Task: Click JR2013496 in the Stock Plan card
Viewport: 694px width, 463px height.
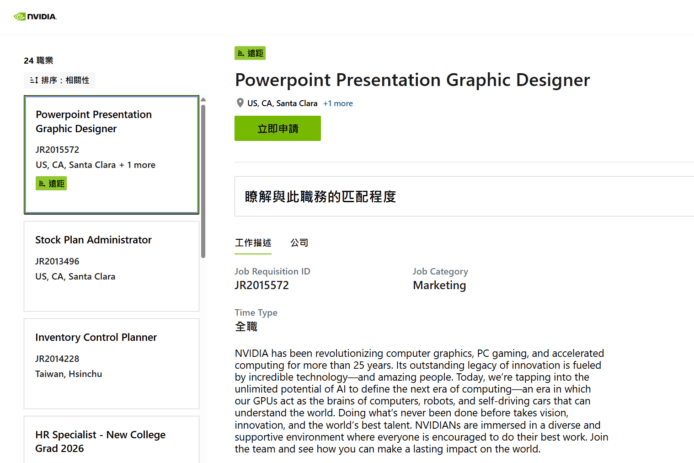Action: tap(57, 261)
